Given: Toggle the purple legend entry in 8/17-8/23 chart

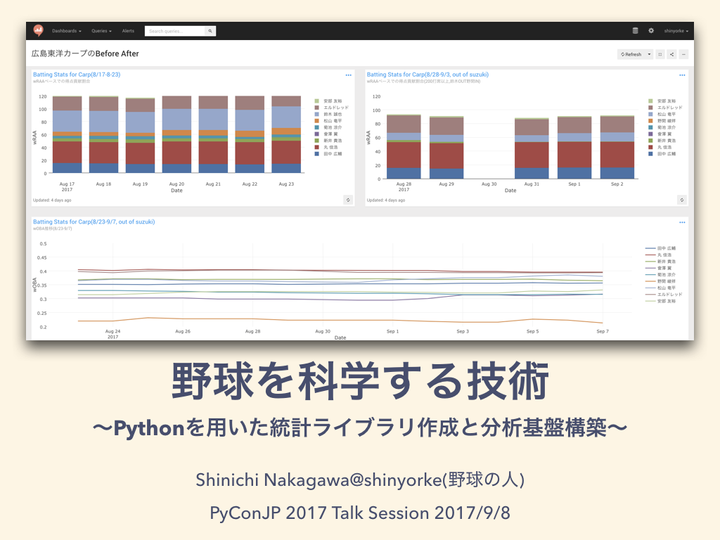Looking at the screenshot, I should pos(325,134).
